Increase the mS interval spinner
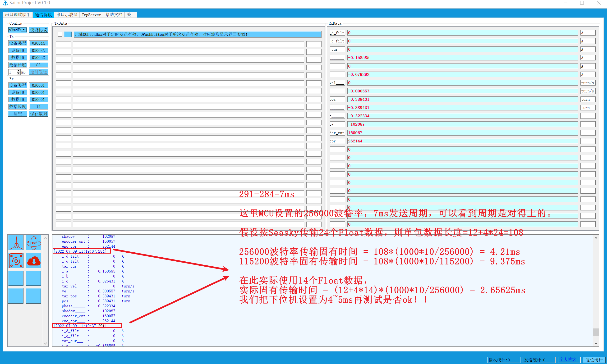Viewport: 607px width, 364px height. click(x=18, y=71)
